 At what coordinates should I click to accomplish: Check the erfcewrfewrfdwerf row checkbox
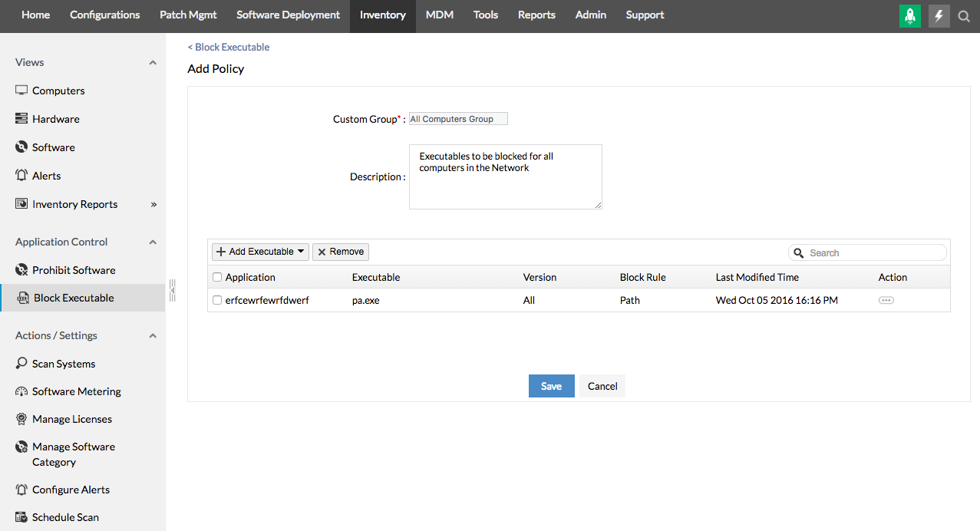(217, 301)
